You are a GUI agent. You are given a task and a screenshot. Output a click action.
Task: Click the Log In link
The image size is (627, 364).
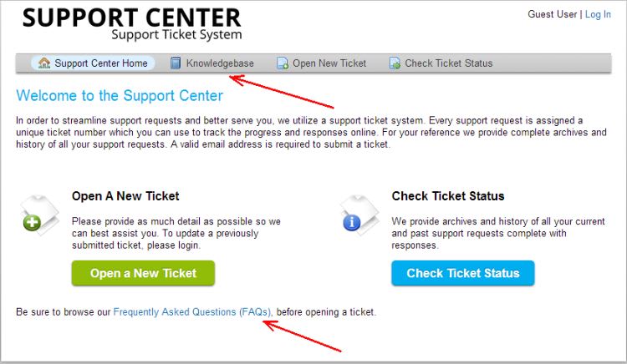[x=598, y=15]
